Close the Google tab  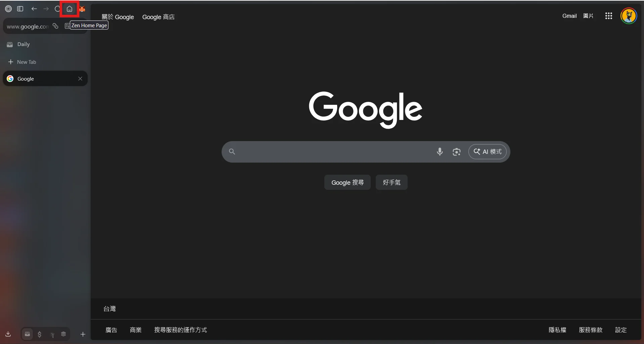click(80, 79)
